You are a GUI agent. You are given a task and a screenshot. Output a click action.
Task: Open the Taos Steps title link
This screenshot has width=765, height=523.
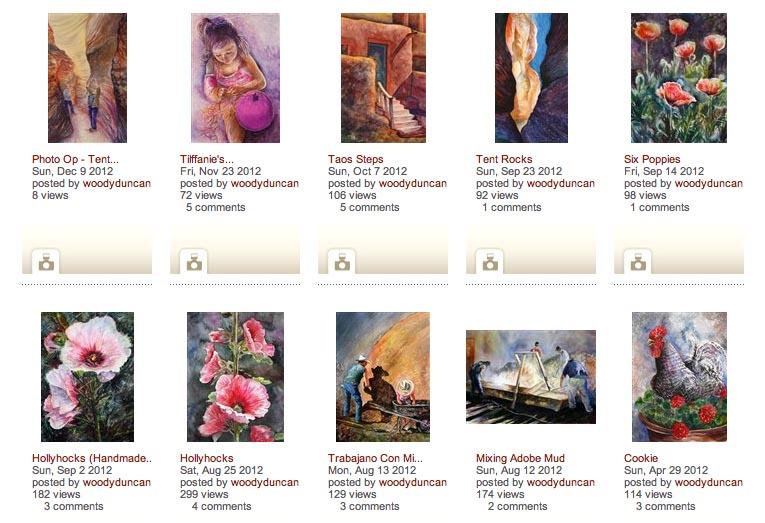point(355,159)
